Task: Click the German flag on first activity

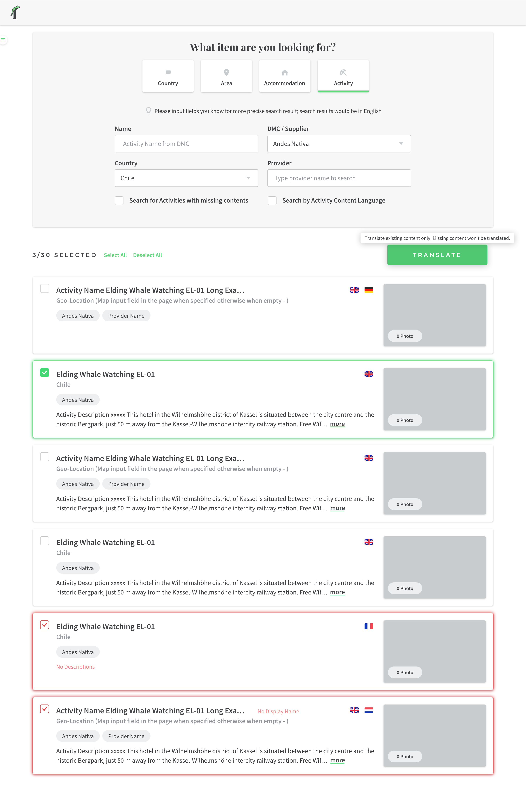Action: (369, 290)
